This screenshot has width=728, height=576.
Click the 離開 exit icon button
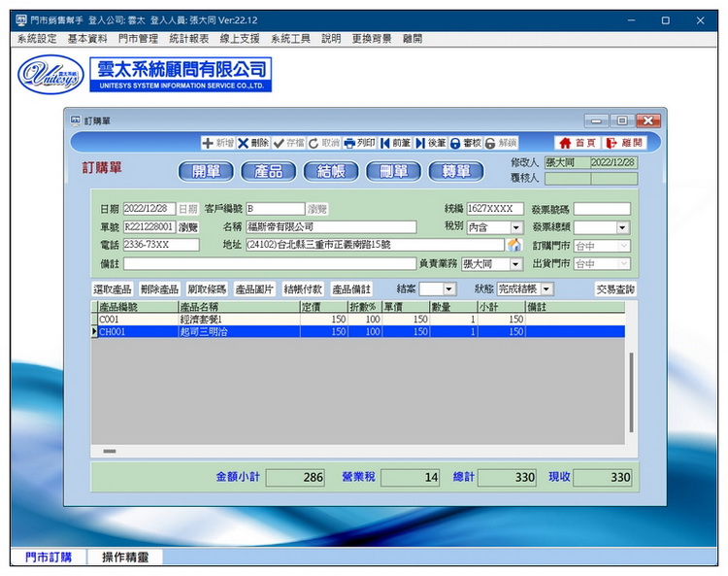point(624,143)
